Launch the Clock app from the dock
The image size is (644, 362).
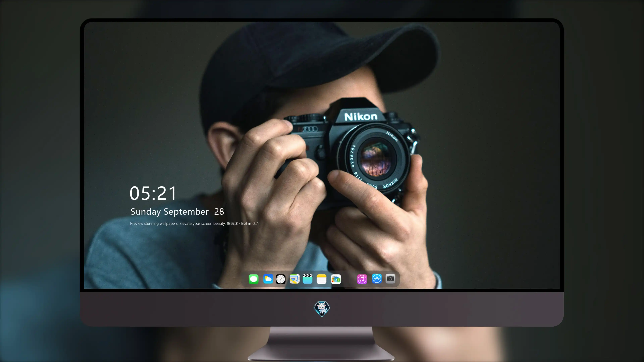point(281,279)
